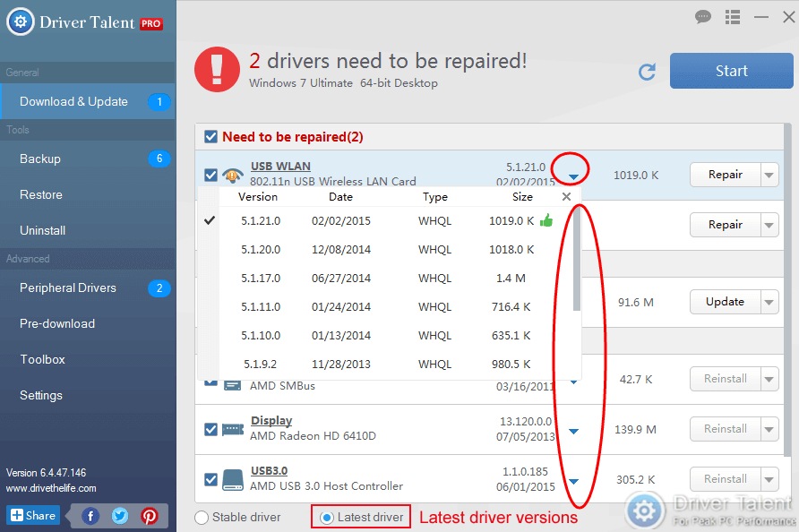Screen dimensions: 799x532
Task: Select version 5.1.11.0 in list
Action: point(390,307)
